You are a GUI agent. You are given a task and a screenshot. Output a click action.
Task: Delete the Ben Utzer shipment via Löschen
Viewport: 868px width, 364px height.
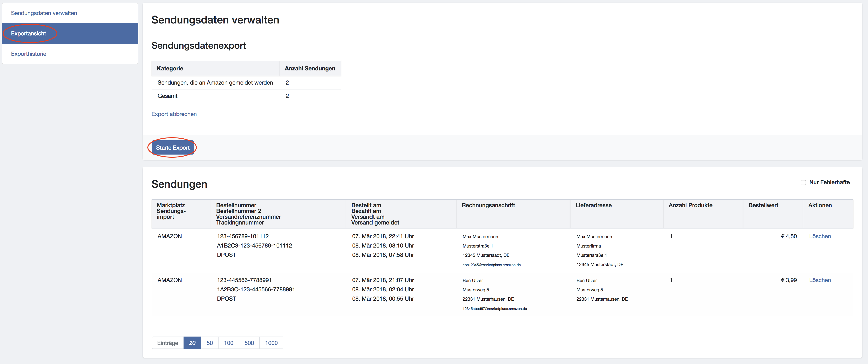(x=819, y=280)
